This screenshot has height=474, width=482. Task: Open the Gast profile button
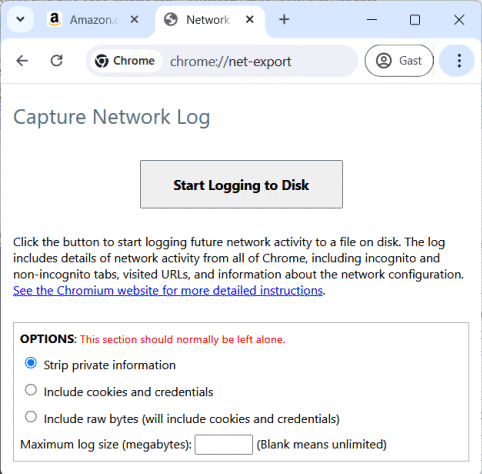tap(399, 61)
